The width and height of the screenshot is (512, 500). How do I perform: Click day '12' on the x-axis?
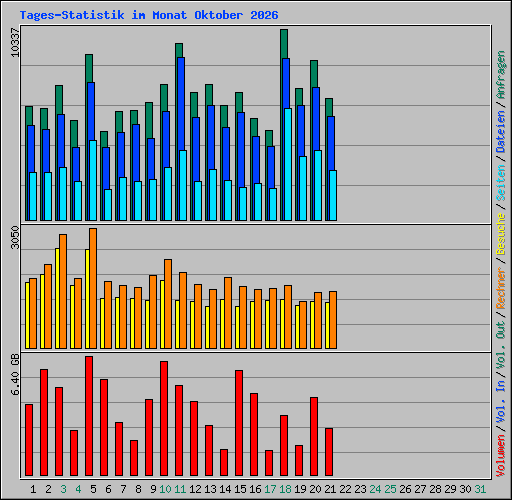tap(195, 489)
